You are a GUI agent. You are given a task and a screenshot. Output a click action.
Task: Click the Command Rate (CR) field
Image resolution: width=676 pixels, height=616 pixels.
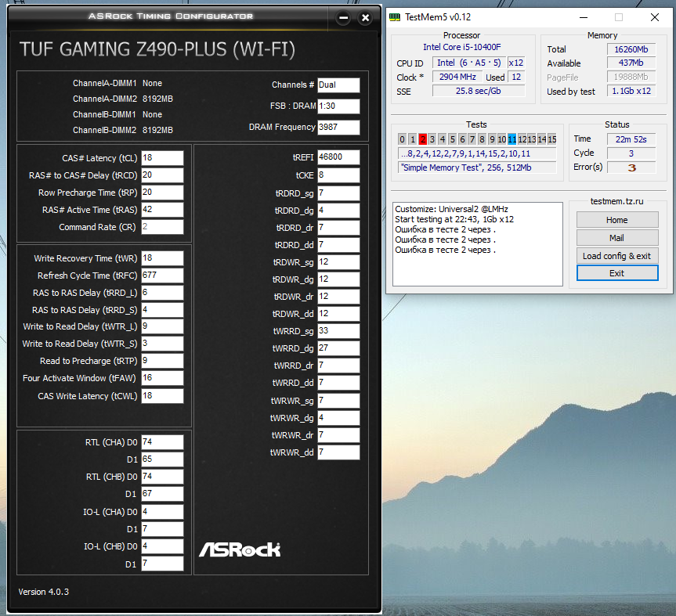click(x=162, y=226)
